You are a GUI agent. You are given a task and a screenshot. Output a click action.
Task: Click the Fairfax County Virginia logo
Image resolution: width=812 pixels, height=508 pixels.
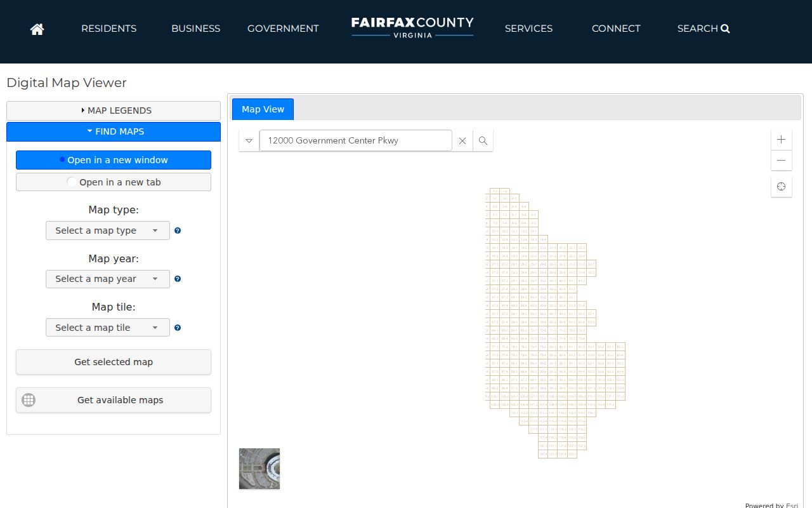pos(412,28)
